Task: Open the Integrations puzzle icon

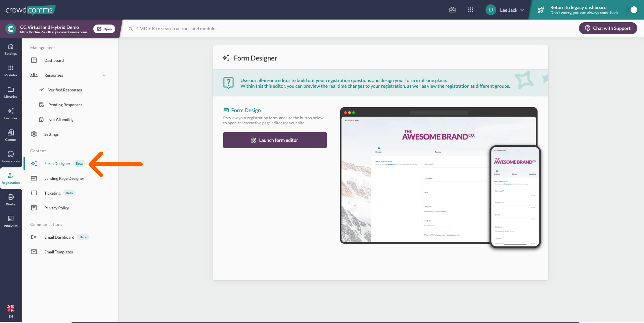Action: coord(11,157)
